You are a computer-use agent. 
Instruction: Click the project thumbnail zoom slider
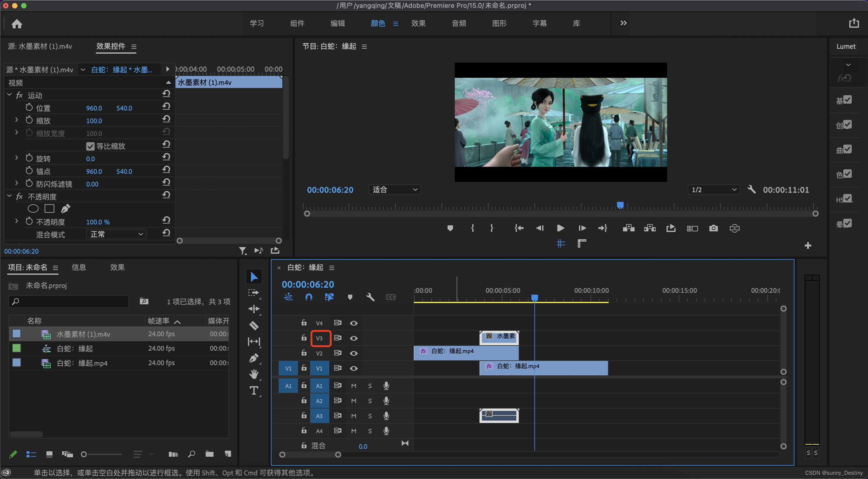click(84, 454)
